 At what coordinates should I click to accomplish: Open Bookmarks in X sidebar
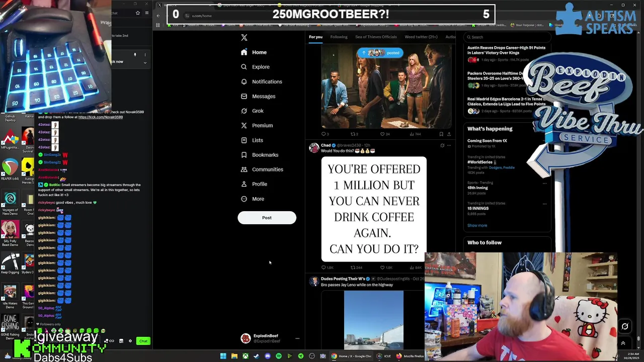[x=260, y=155]
